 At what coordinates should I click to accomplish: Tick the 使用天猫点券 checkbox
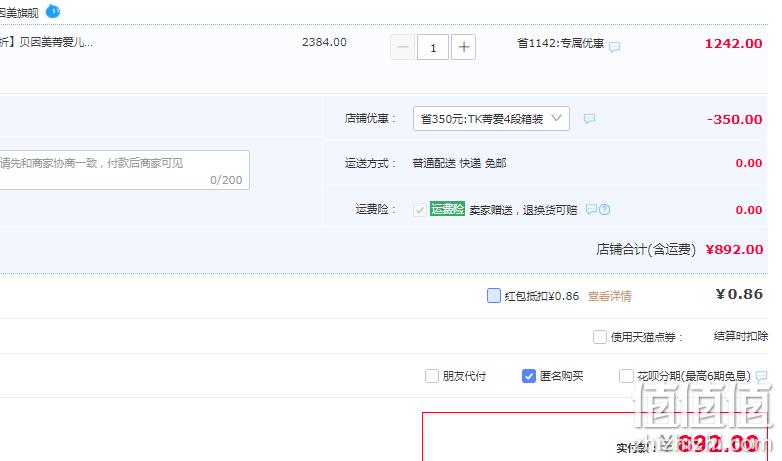[600, 337]
